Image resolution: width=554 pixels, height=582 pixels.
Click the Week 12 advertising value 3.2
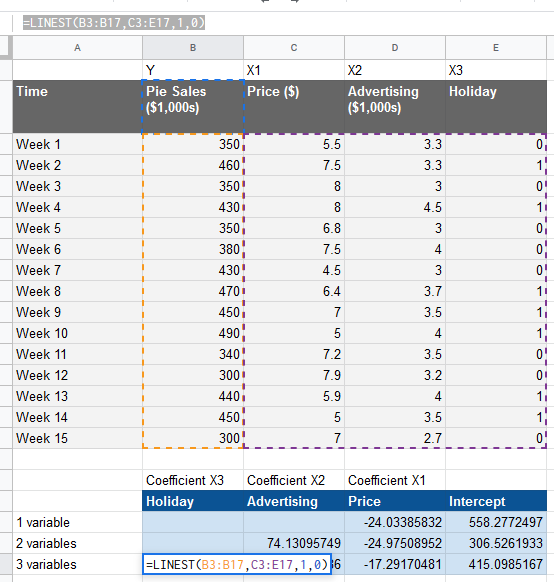tap(394, 375)
